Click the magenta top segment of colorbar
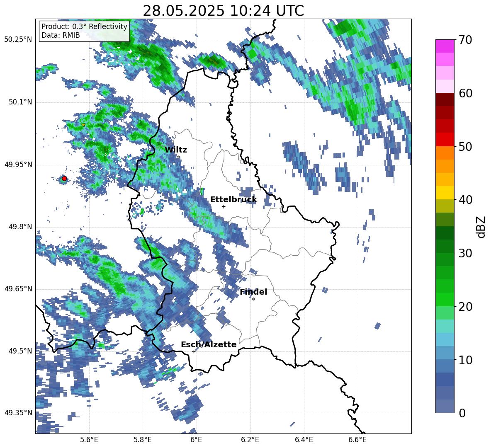 pos(445,46)
